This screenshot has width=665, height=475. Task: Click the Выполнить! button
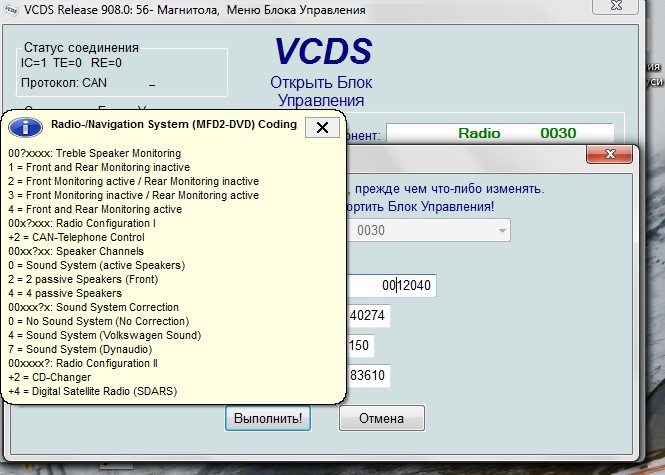[268, 418]
